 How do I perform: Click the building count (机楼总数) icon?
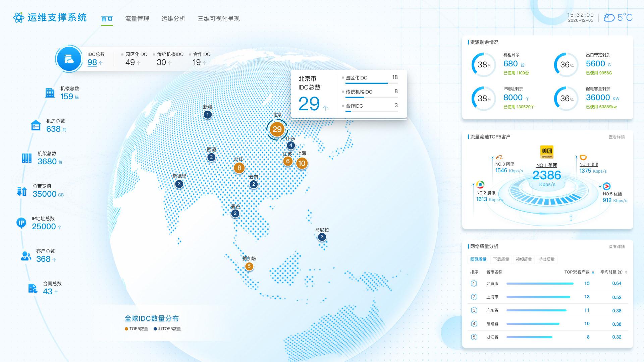[50, 93]
